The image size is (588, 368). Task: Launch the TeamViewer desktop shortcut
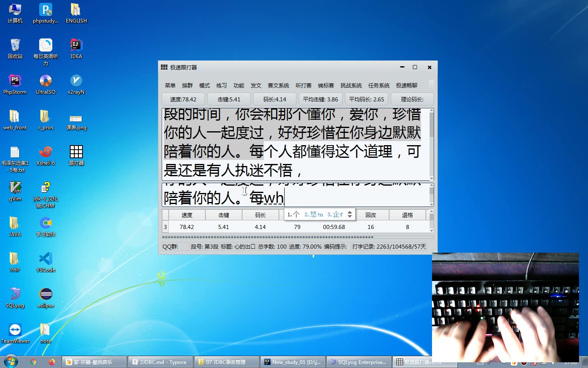click(15, 333)
